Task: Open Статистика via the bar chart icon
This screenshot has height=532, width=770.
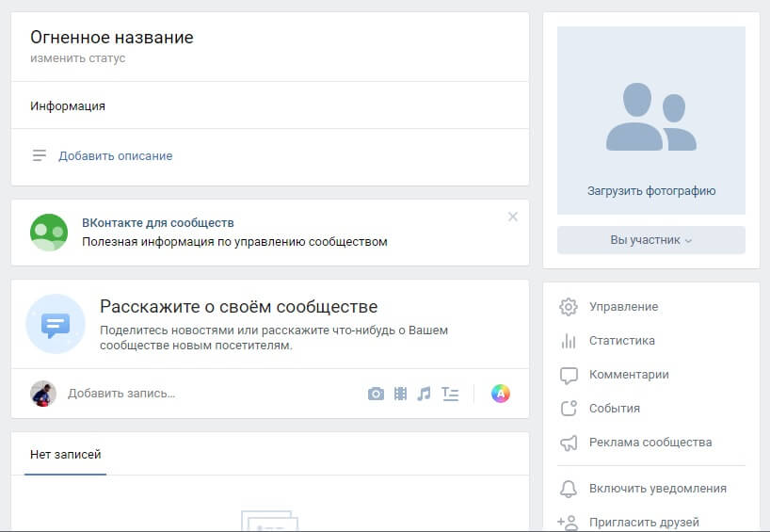Action: [x=568, y=341]
